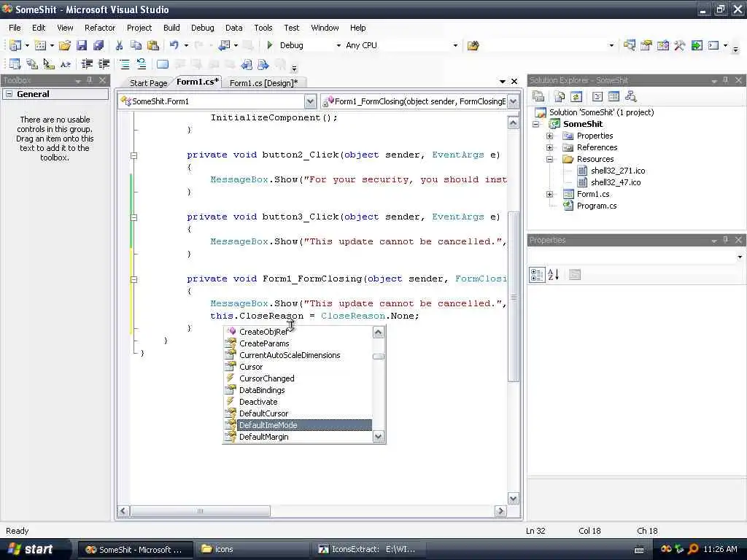747x560 pixels.
Task: Switch to the IconsExtract taskbar button
Action: point(369,549)
